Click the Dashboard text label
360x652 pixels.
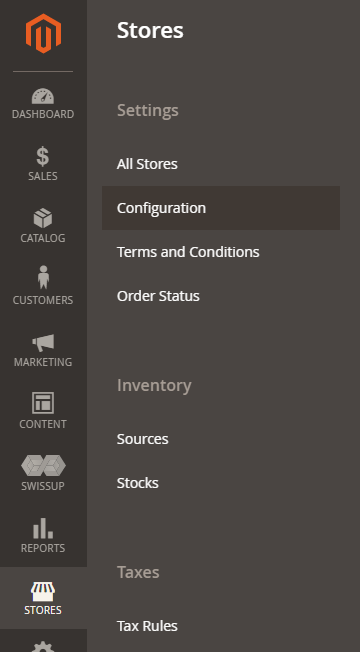tap(43, 114)
